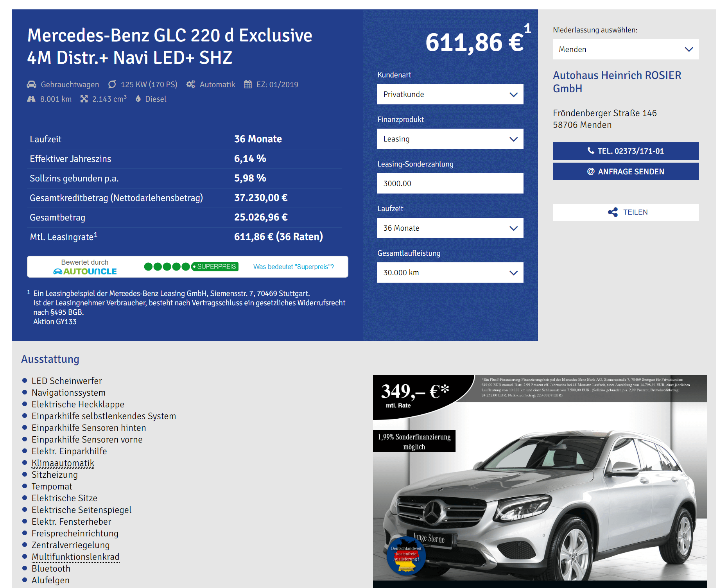Image resolution: width=728 pixels, height=588 pixels.
Task: Click the Alufelgen list item
Action: [50, 580]
